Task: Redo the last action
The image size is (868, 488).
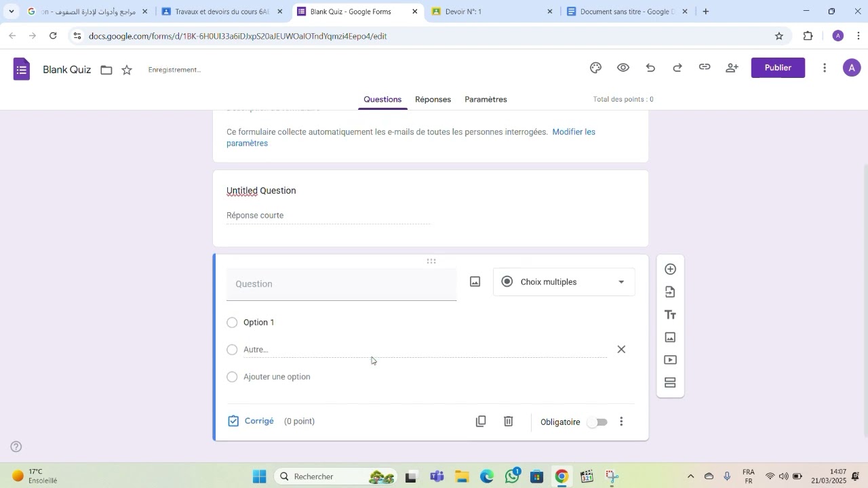Action: (677, 68)
